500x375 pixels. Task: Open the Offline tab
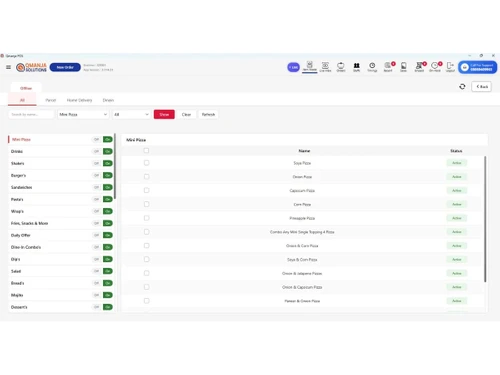click(26, 88)
